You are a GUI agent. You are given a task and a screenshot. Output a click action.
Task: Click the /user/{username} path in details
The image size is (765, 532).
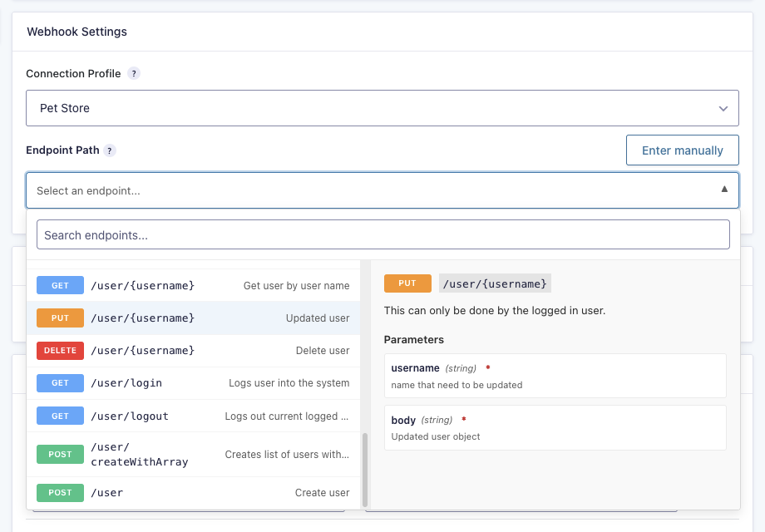point(495,283)
